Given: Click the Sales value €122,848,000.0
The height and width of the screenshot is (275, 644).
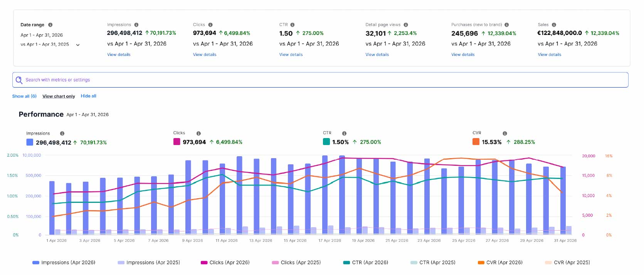Looking at the screenshot, I should [x=560, y=33].
